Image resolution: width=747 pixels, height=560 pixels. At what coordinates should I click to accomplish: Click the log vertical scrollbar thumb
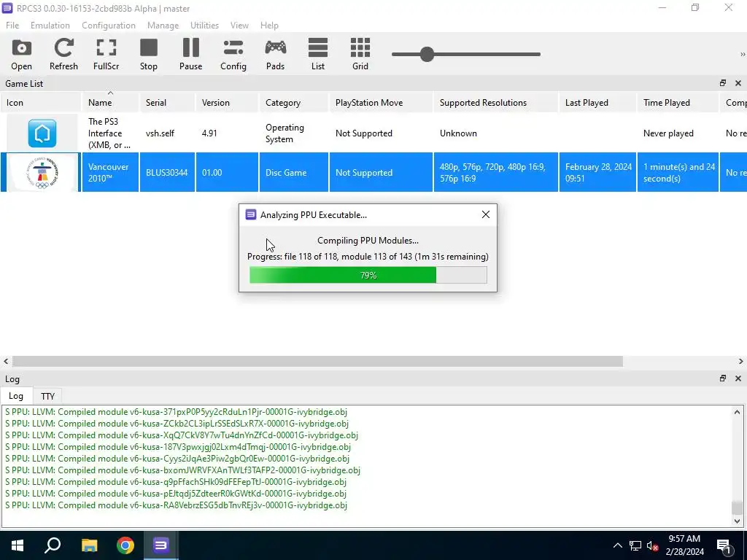[x=737, y=507]
